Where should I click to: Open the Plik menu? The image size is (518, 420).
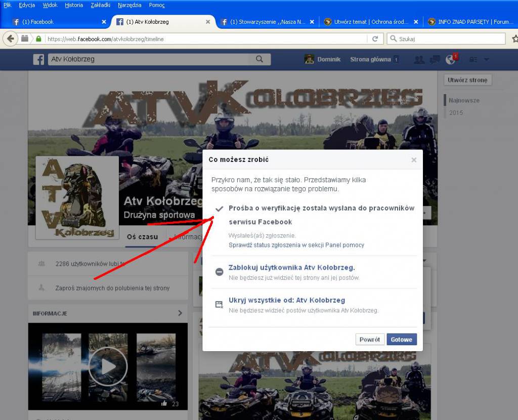pyautogui.click(x=8, y=5)
